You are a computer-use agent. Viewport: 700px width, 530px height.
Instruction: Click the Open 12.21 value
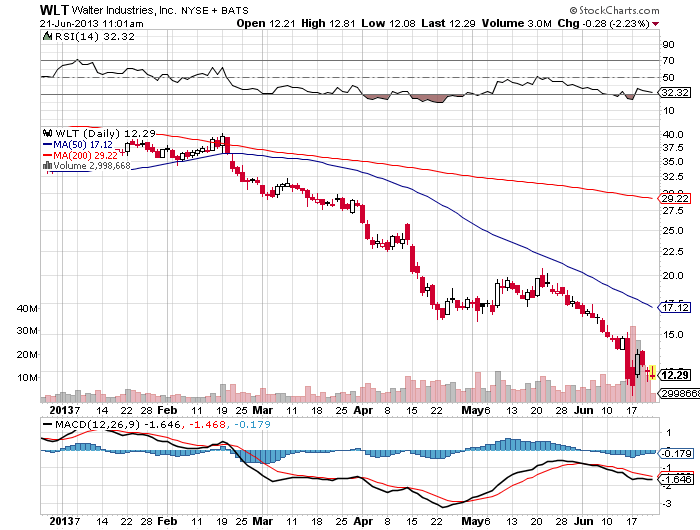click(x=266, y=24)
